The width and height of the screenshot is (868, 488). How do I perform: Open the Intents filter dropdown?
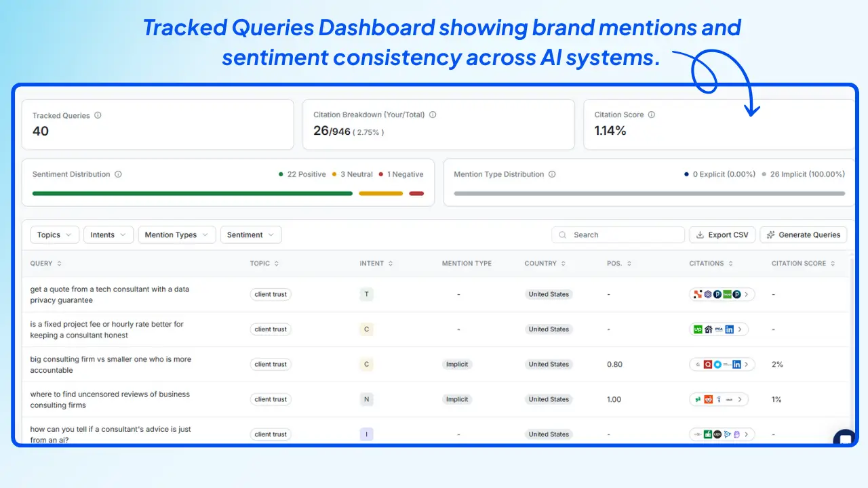coord(108,235)
